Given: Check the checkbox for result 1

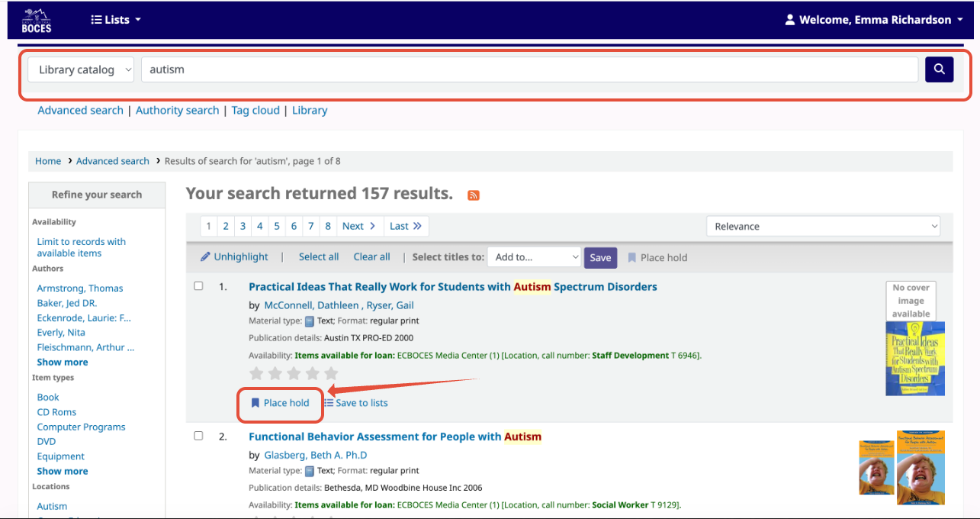Looking at the screenshot, I should (x=198, y=285).
